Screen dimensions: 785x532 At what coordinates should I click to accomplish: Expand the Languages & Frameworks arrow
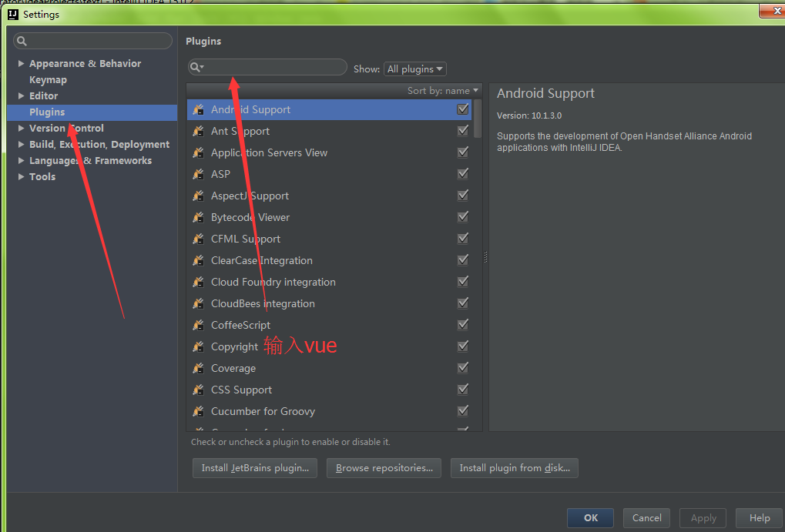point(21,160)
